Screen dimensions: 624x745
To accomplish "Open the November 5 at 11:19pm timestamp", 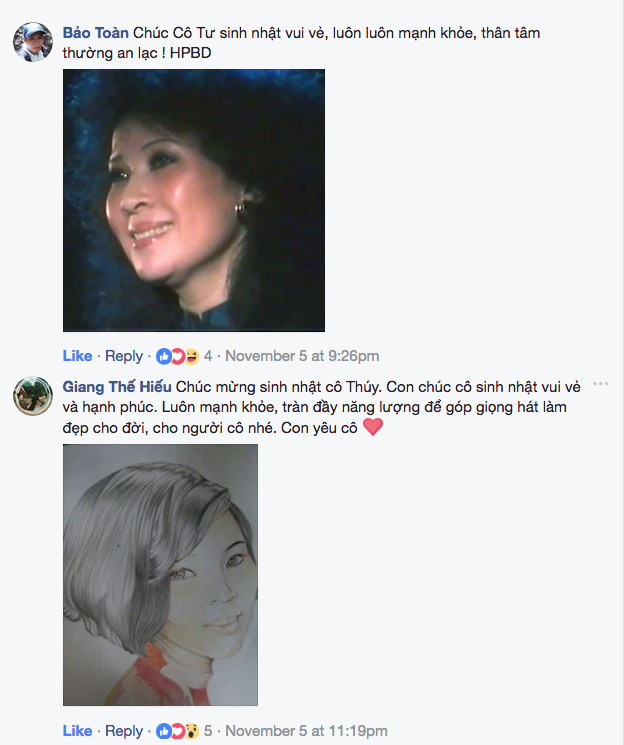I will tap(307, 731).
